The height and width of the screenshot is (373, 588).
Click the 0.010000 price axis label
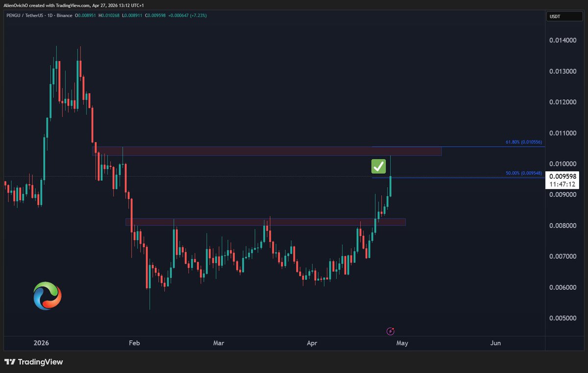point(563,163)
